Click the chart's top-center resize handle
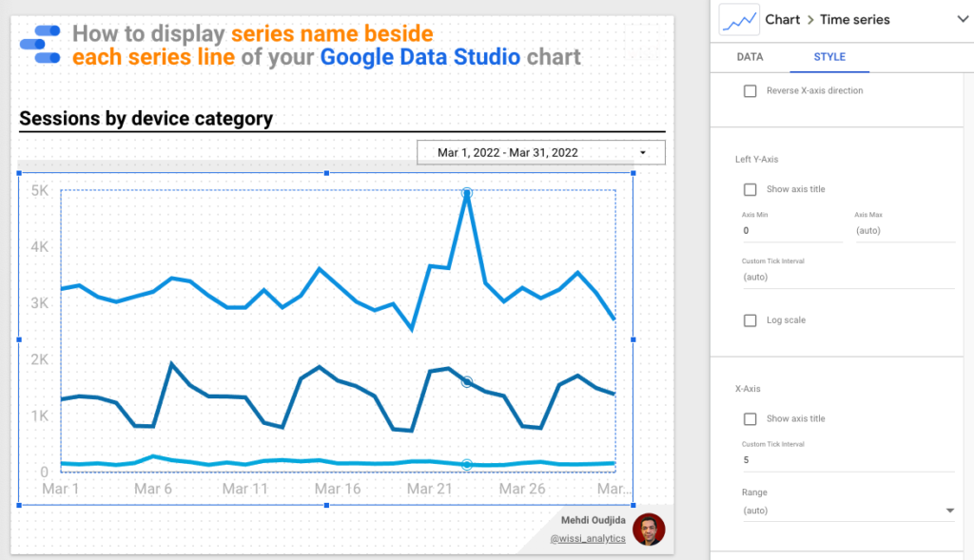 327,173
